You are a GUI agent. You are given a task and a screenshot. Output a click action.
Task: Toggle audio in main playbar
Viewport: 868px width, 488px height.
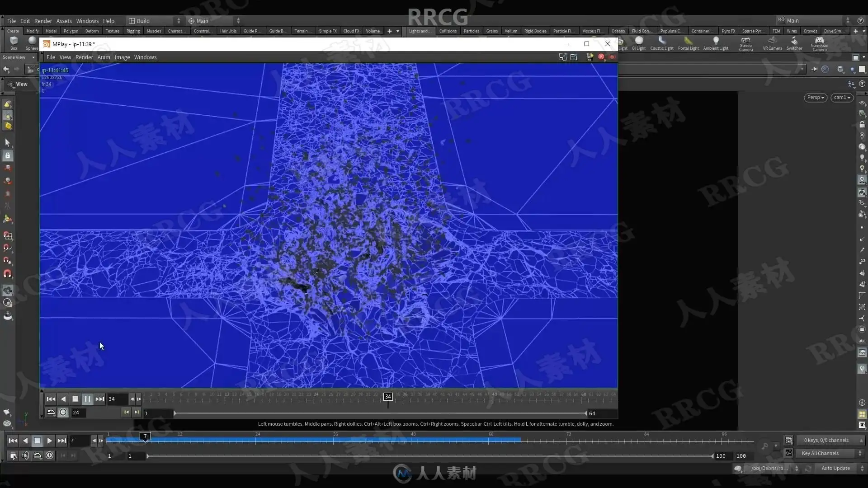click(x=25, y=456)
